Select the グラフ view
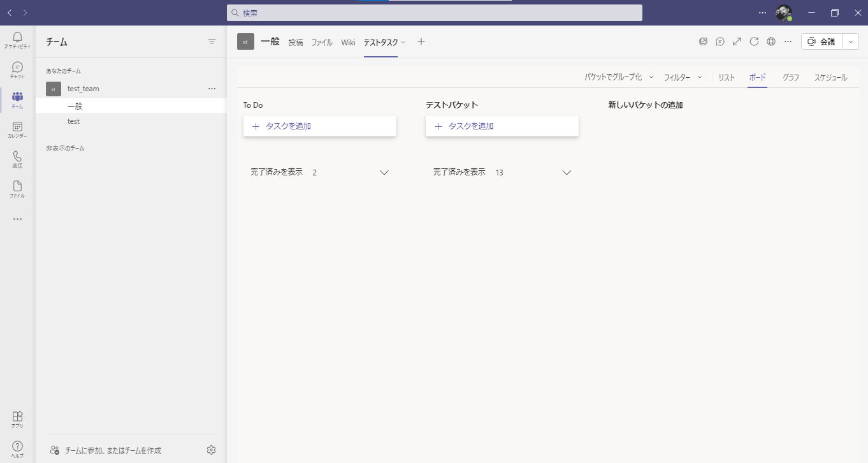868x463 pixels. coord(791,77)
